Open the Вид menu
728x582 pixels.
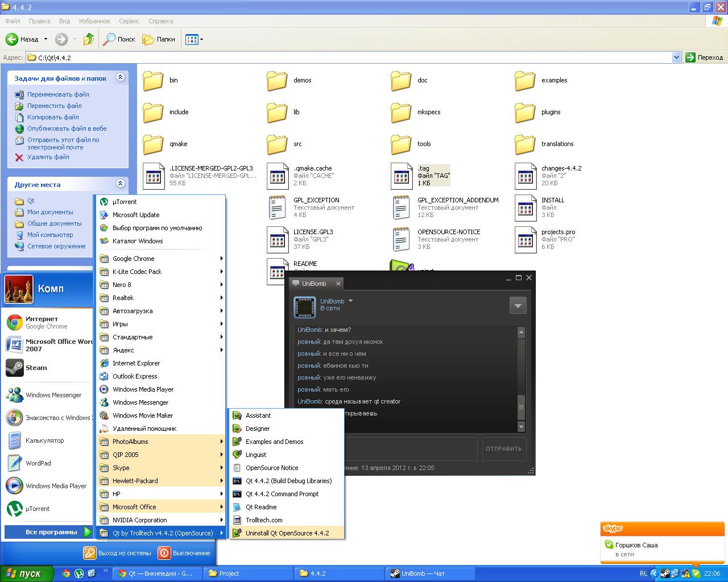[x=64, y=21]
